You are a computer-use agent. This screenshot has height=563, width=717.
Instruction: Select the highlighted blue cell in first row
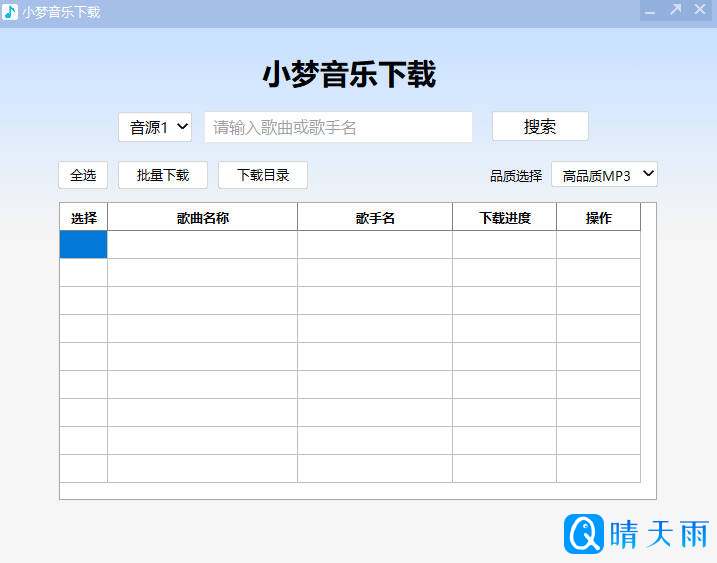(84, 245)
